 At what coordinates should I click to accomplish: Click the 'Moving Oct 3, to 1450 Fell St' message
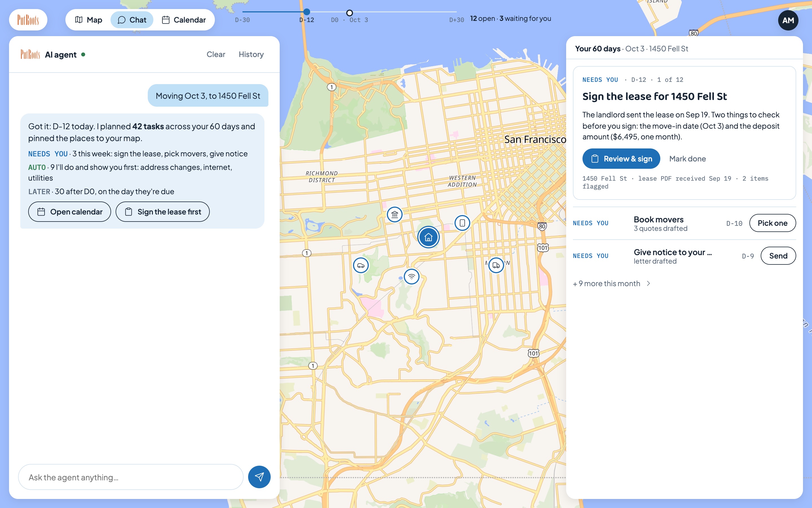(208, 95)
